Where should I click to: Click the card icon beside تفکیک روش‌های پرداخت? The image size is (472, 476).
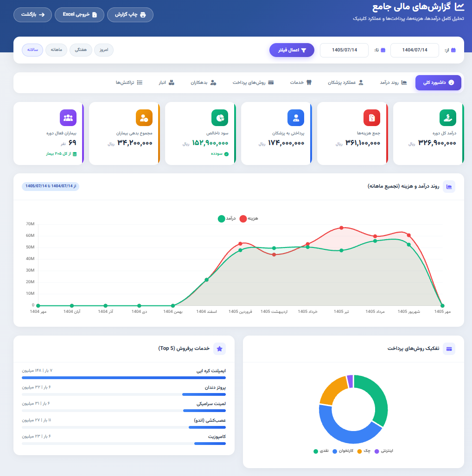tap(449, 349)
